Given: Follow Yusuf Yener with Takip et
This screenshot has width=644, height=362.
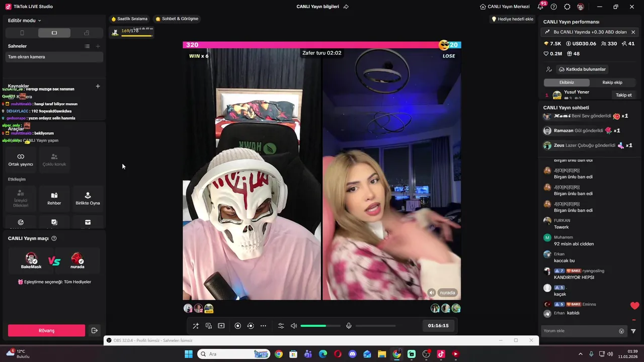Looking at the screenshot, I should click(623, 95).
